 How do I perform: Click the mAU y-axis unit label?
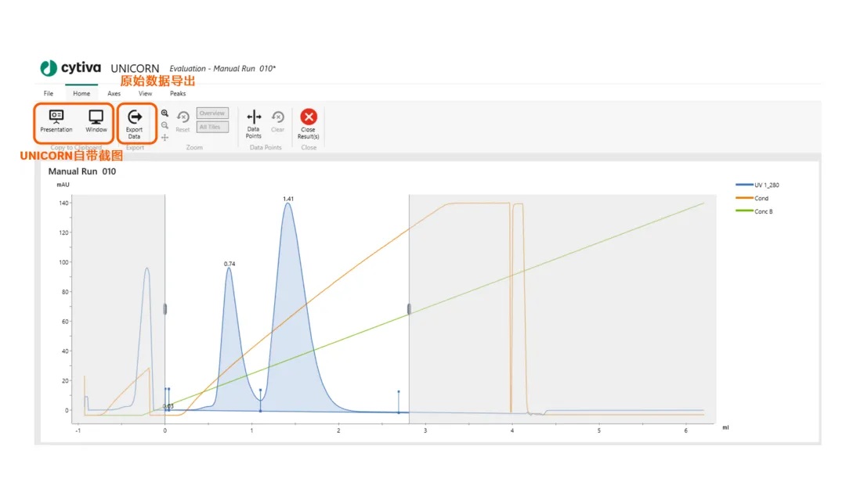point(63,185)
